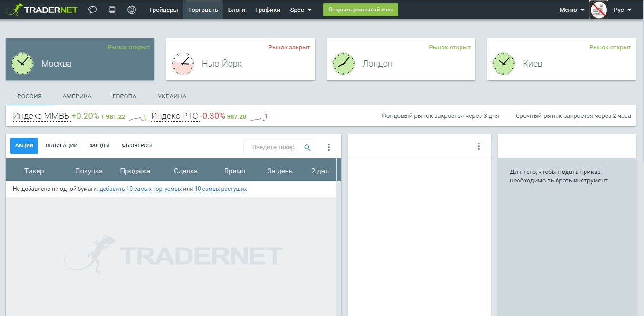
Task: Click Открыть реальный счет button
Action: (361, 10)
